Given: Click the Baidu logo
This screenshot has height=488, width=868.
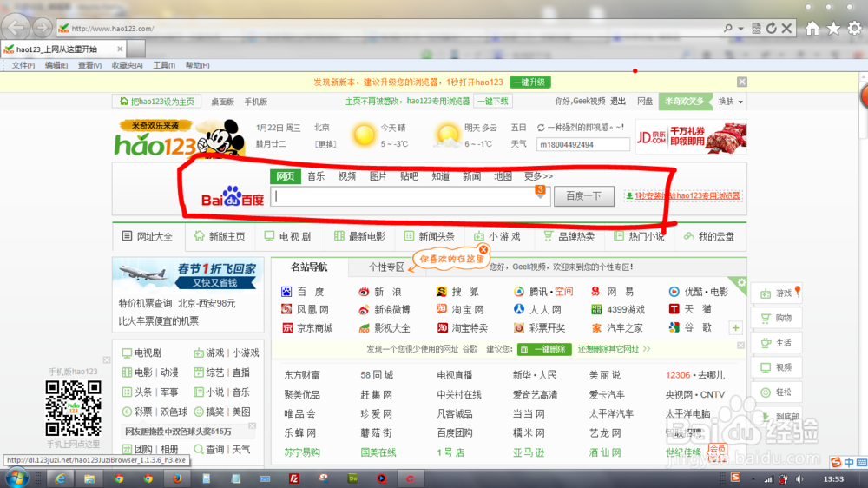Looking at the screenshot, I should point(233,196).
